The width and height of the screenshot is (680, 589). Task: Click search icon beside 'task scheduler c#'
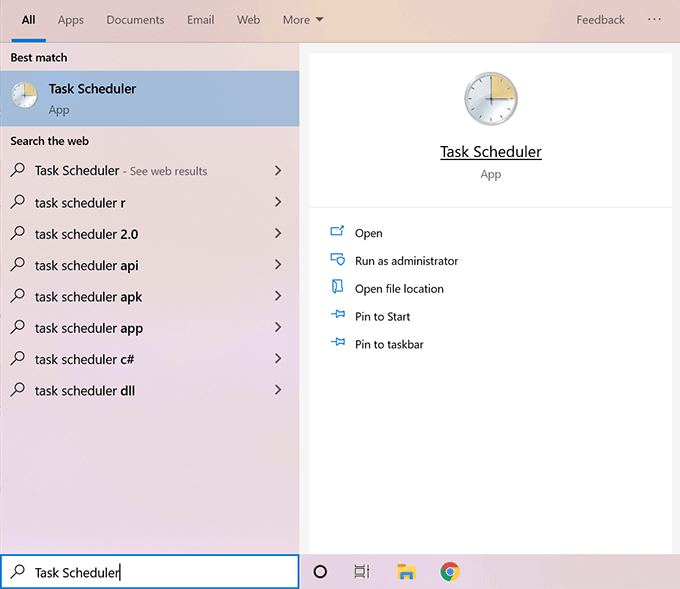click(x=17, y=358)
